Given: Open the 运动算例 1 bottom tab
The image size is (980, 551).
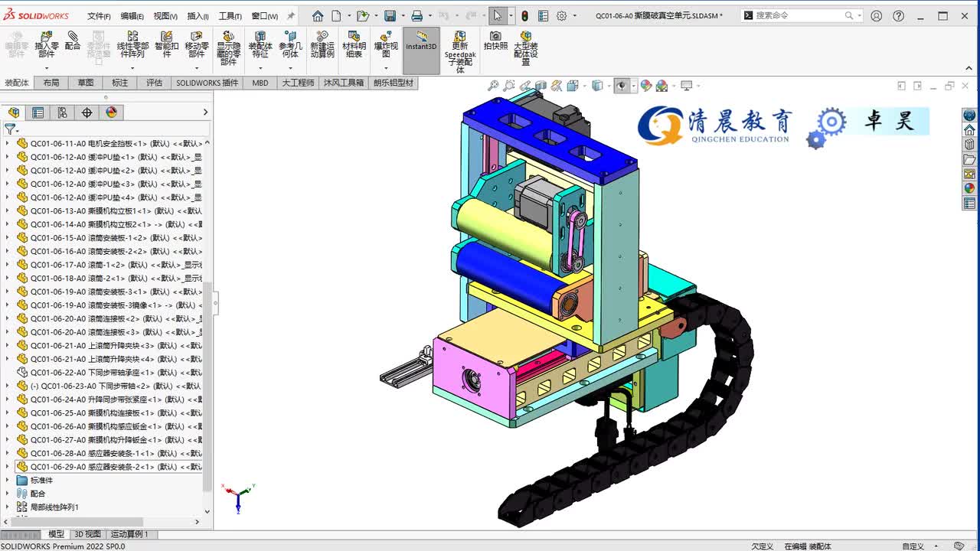Looking at the screenshot, I should click(130, 534).
